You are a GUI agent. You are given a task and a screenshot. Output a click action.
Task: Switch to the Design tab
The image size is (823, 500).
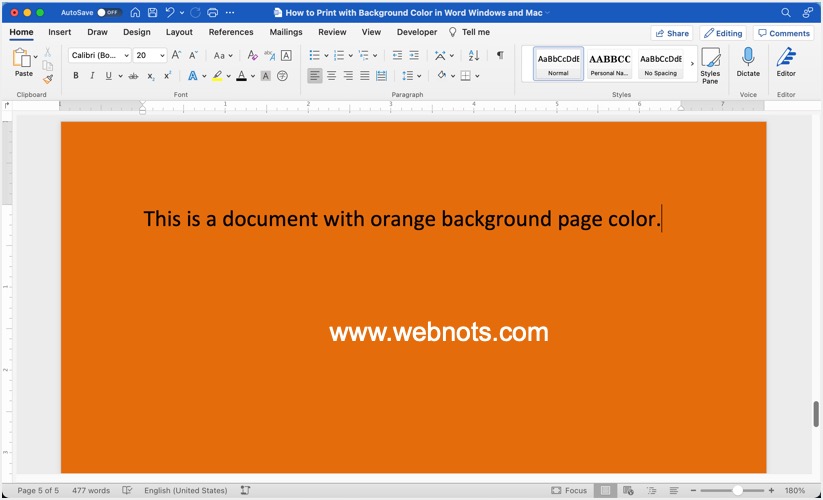coord(137,32)
